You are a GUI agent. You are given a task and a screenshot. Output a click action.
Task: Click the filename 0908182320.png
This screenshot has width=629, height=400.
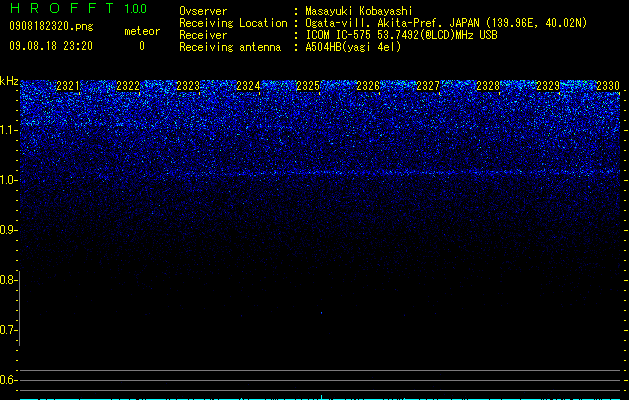[51, 27]
